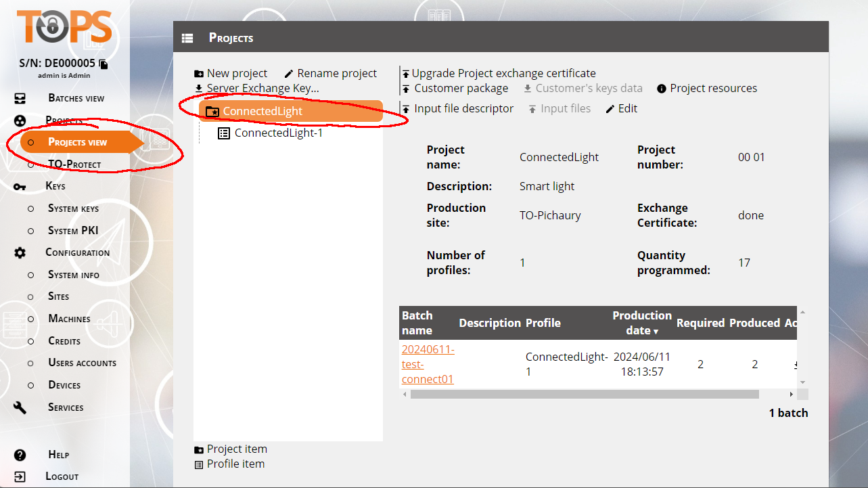Click the New project button
The image size is (868, 488).
(231, 73)
